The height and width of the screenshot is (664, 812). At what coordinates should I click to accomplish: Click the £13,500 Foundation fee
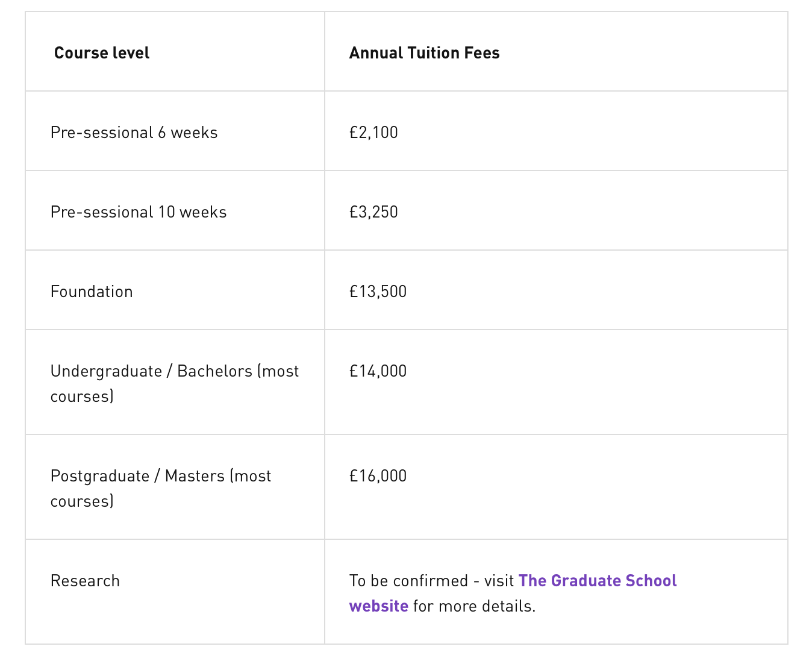click(x=378, y=291)
